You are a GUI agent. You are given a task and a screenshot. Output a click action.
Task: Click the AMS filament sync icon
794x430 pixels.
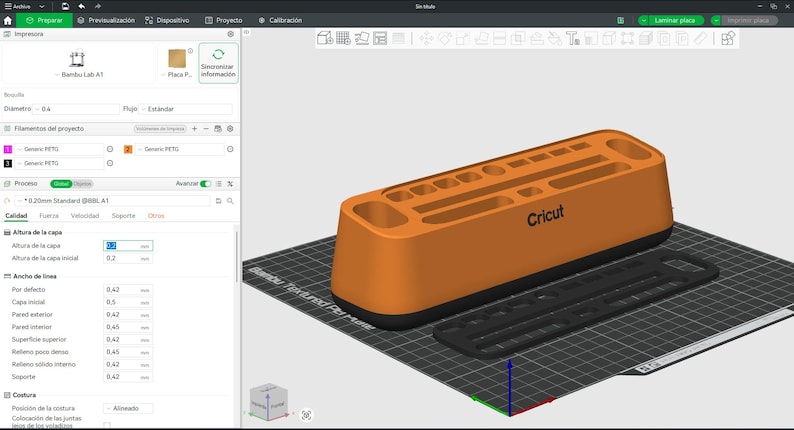point(218,129)
